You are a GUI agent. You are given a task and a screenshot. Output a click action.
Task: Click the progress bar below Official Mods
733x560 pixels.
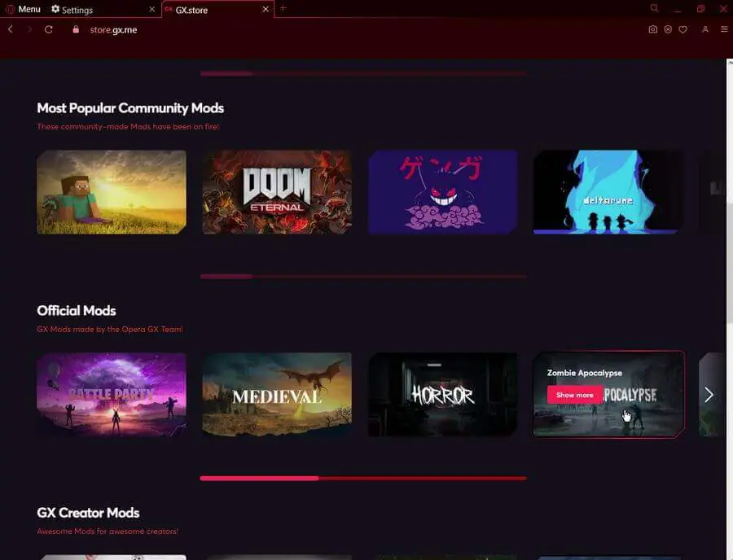pos(363,479)
